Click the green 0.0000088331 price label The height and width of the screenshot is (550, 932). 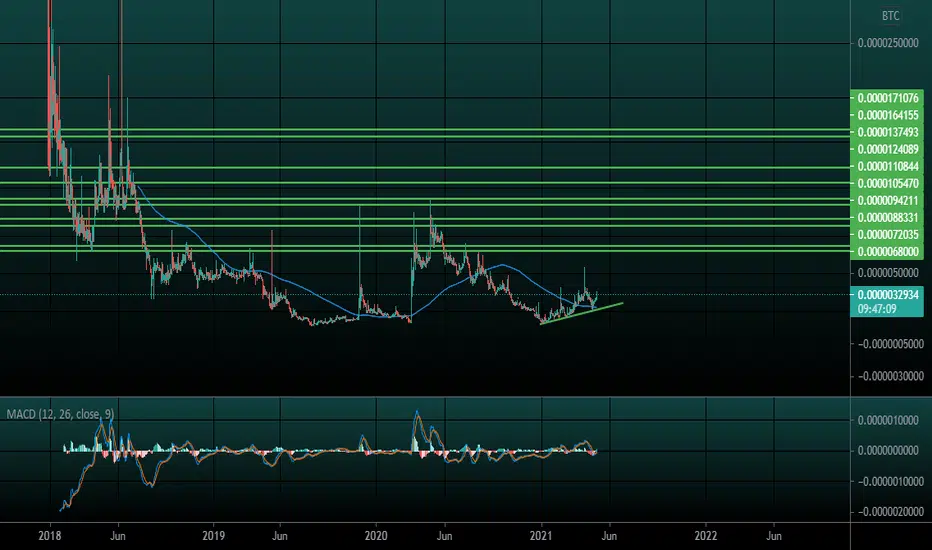coord(888,218)
